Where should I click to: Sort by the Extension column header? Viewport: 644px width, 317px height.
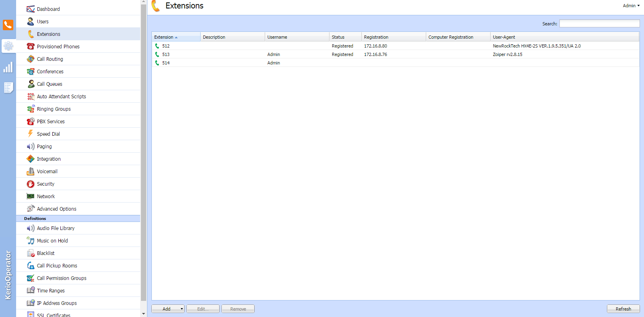click(176, 37)
